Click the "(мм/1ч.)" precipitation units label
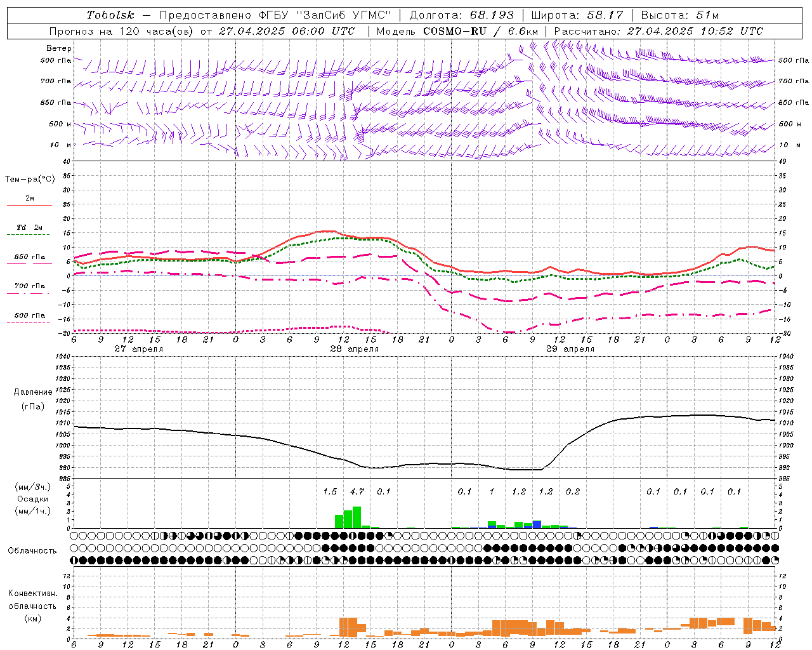This screenshot has width=812, height=650. [32, 511]
